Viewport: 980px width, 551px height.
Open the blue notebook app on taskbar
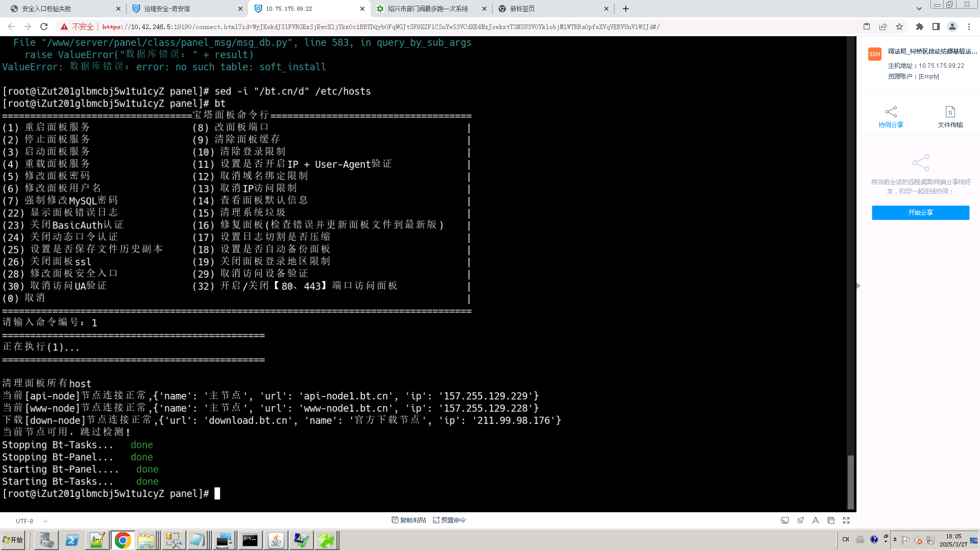[x=199, y=540]
